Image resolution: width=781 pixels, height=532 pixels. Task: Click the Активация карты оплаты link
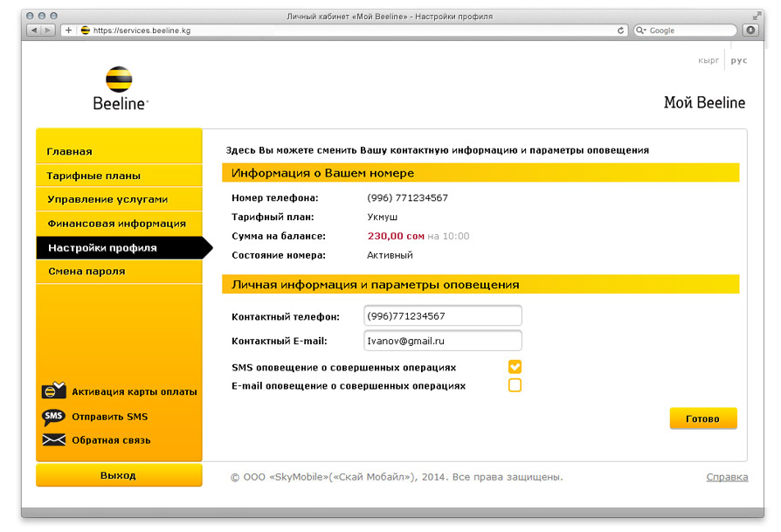click(x=135, y=391)
